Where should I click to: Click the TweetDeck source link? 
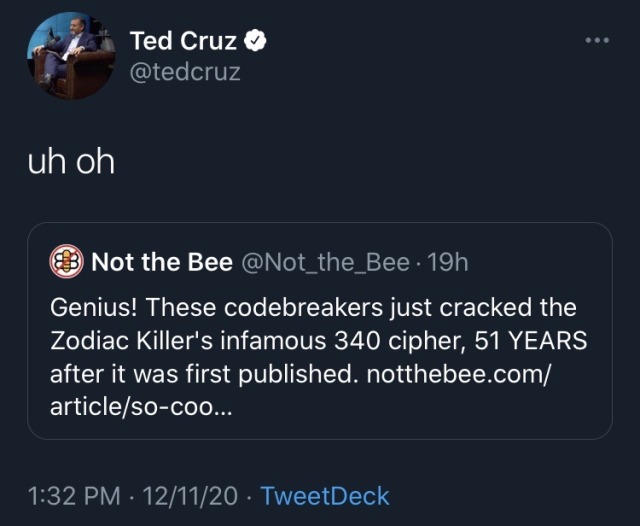coord(325,495)
